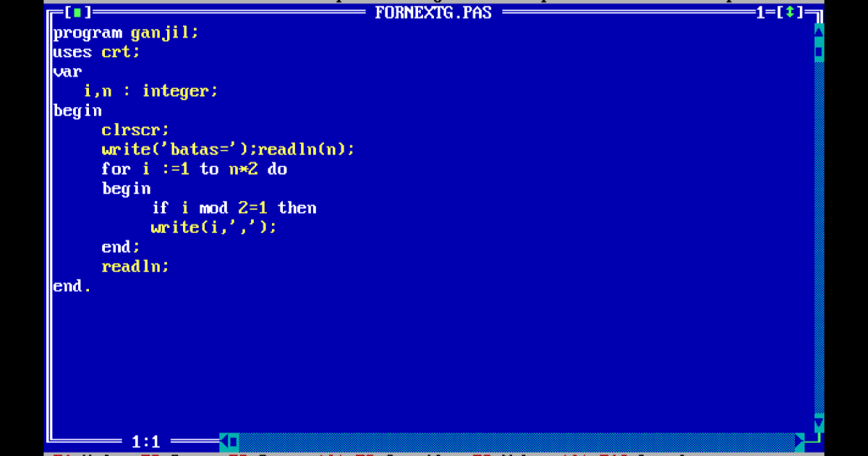Click the window resize corner at bottom right

[x=814, y=439]
